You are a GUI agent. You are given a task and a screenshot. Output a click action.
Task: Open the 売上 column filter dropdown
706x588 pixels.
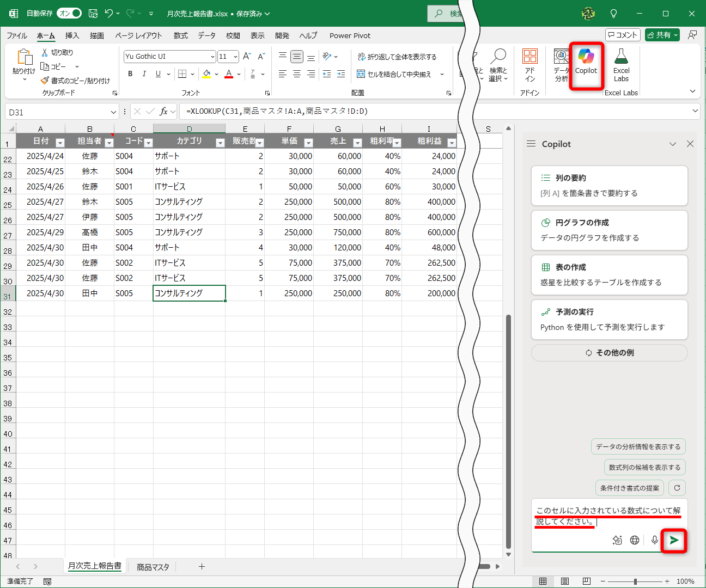tap(357, 143)
